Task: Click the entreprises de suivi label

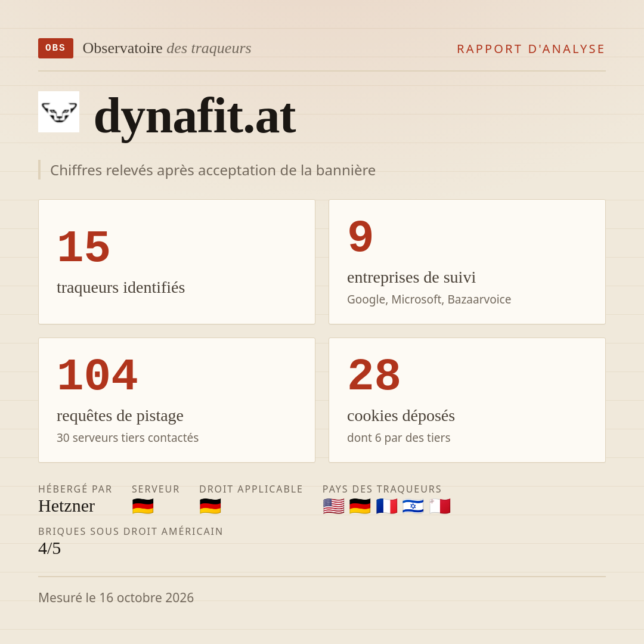Action: click(x=411, y=277)
